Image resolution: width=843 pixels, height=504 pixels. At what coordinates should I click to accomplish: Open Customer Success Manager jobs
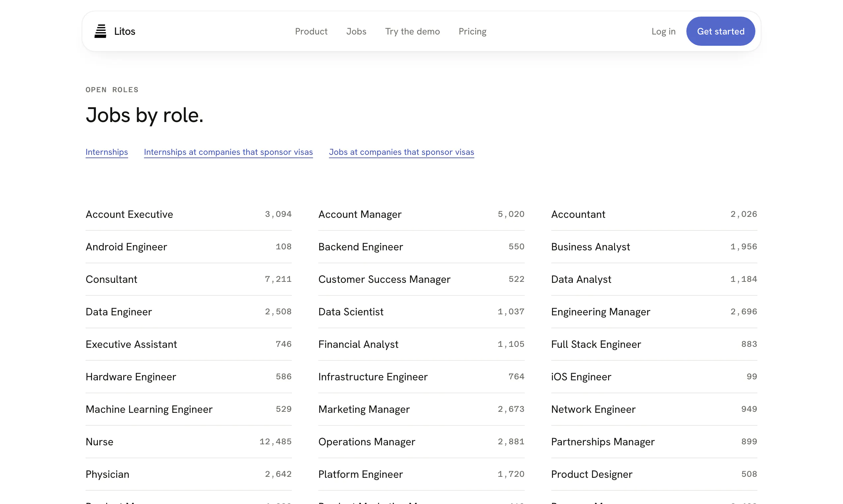[421, 280]
